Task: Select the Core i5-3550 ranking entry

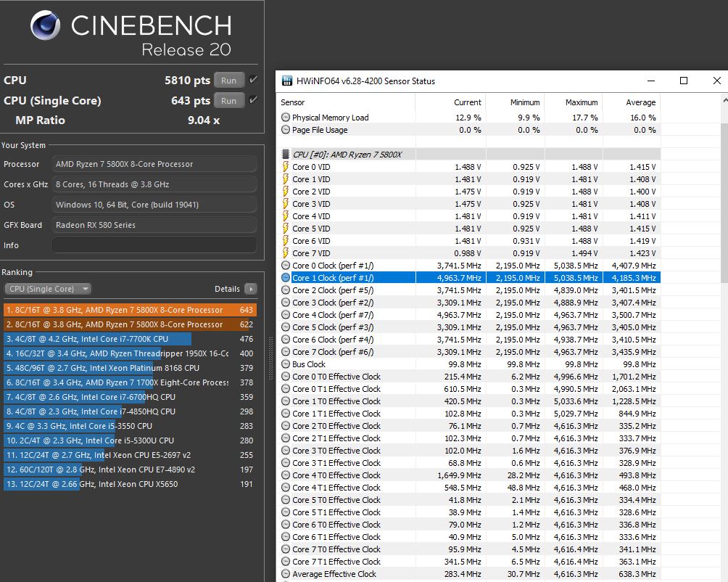Action: pos(130,426)
